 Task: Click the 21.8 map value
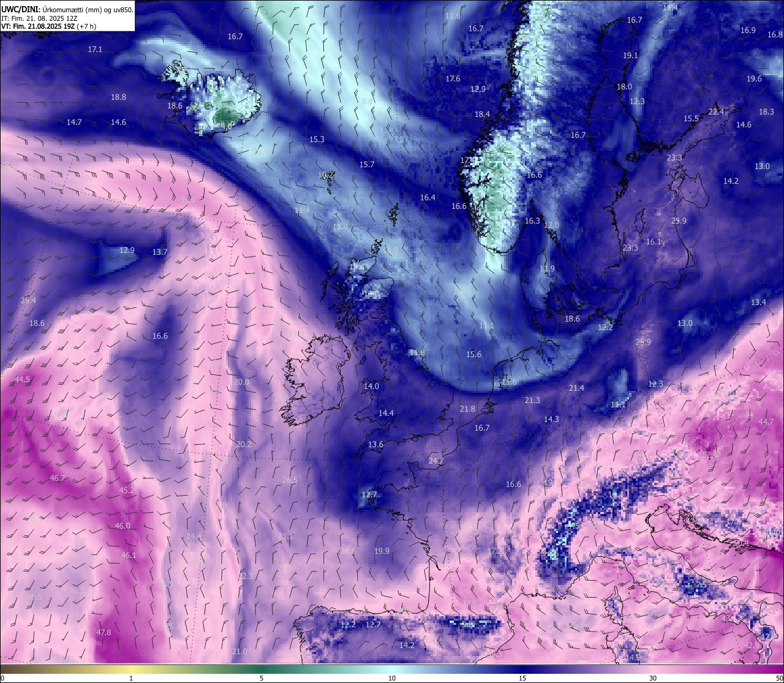click(467, 409)
